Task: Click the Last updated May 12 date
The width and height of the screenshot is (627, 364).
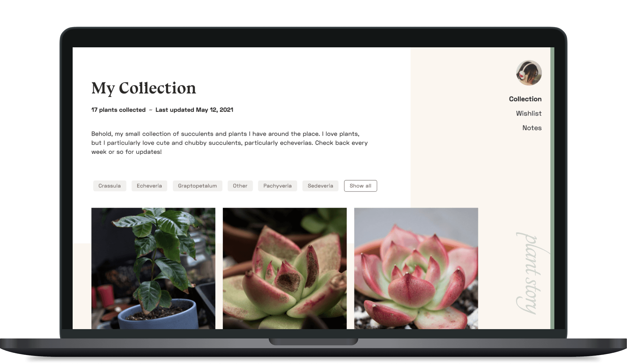Action: click(194, 110)
